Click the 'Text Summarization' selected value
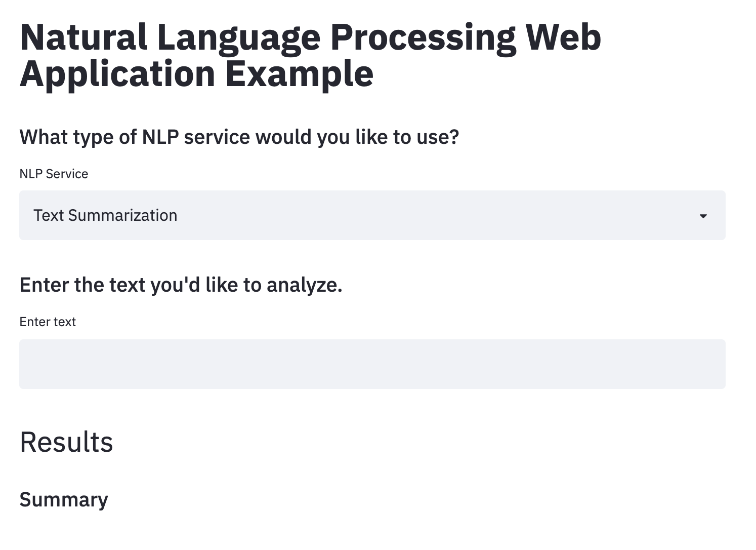Image resolution: width=756 pixels, height=550 pixels. click(x=105, y=215)
